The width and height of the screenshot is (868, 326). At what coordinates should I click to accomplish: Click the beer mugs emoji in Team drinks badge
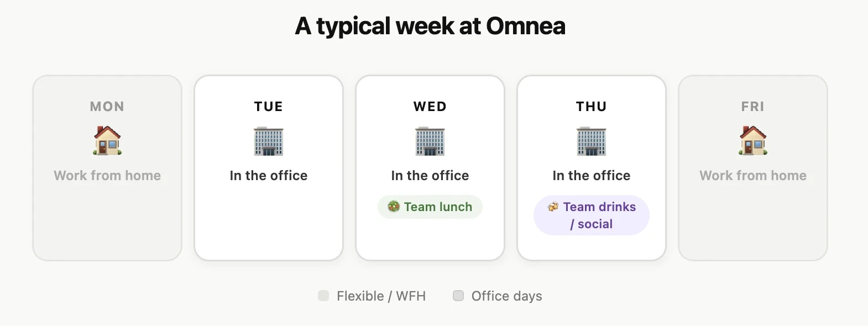point(553,207)
